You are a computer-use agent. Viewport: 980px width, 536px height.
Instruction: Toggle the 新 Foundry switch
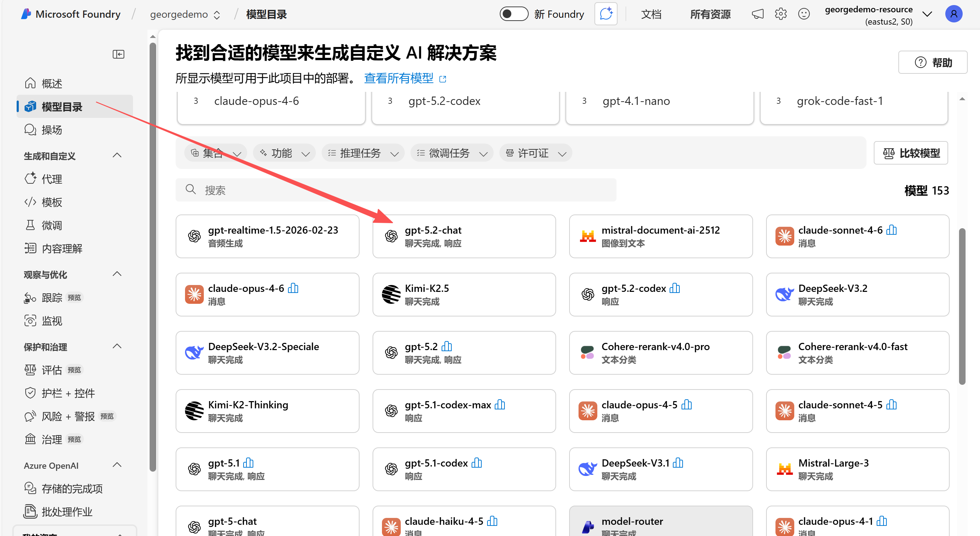click(513, 14)
